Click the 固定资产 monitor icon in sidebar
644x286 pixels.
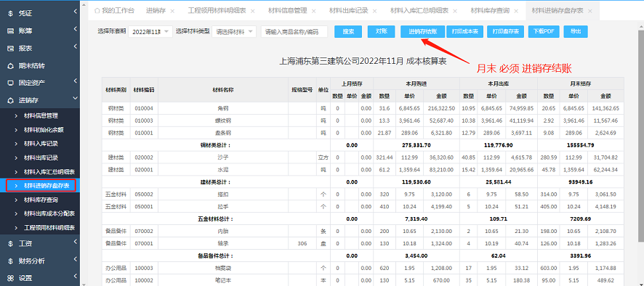(11, 83)
